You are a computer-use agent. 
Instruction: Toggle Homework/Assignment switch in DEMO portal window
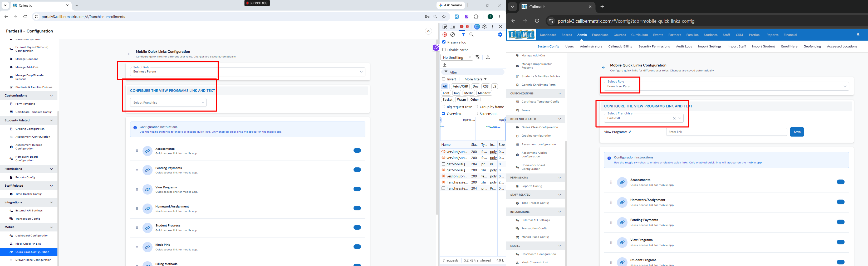840,202
